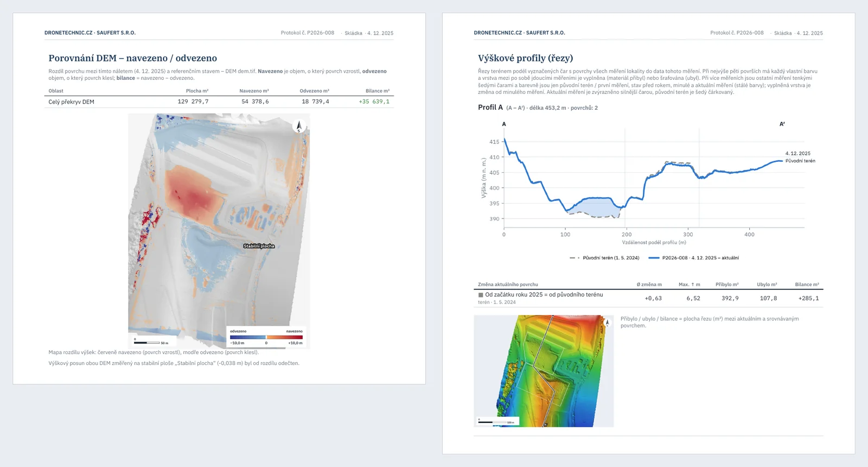Click the '4. 12. 2025' line label on chart
This screenshot has height=467, width=868.
click(x=798, y=154)
